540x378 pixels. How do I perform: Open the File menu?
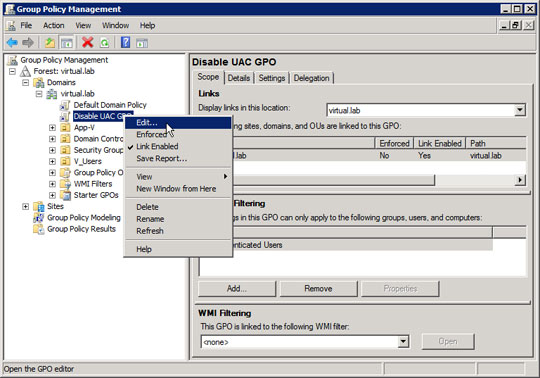pyautogui.click(x=26, y=25)
